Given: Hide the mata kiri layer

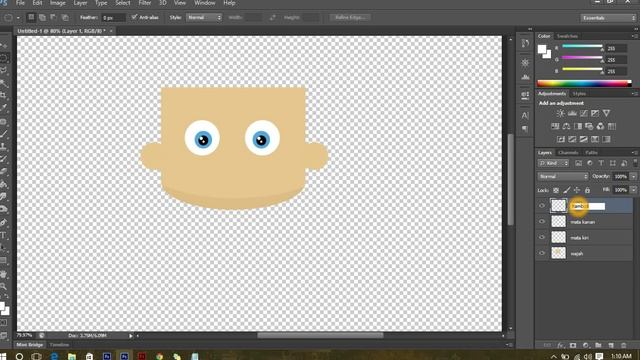Looking at the screenshot, I should 542,238.
